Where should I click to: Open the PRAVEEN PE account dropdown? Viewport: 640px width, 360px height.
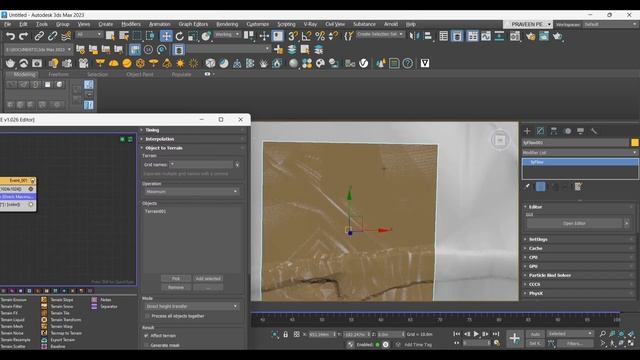529,24
